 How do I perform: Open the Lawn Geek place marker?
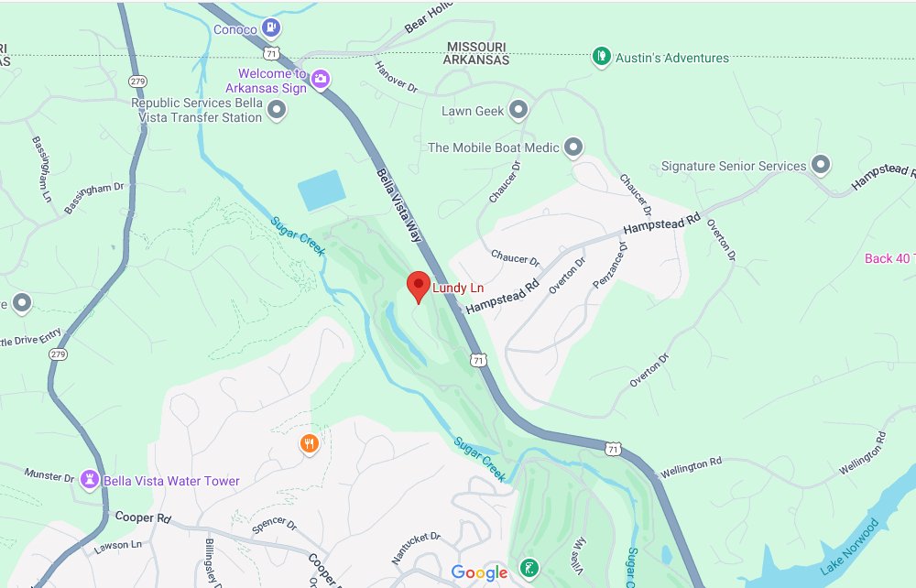[518, 110]
